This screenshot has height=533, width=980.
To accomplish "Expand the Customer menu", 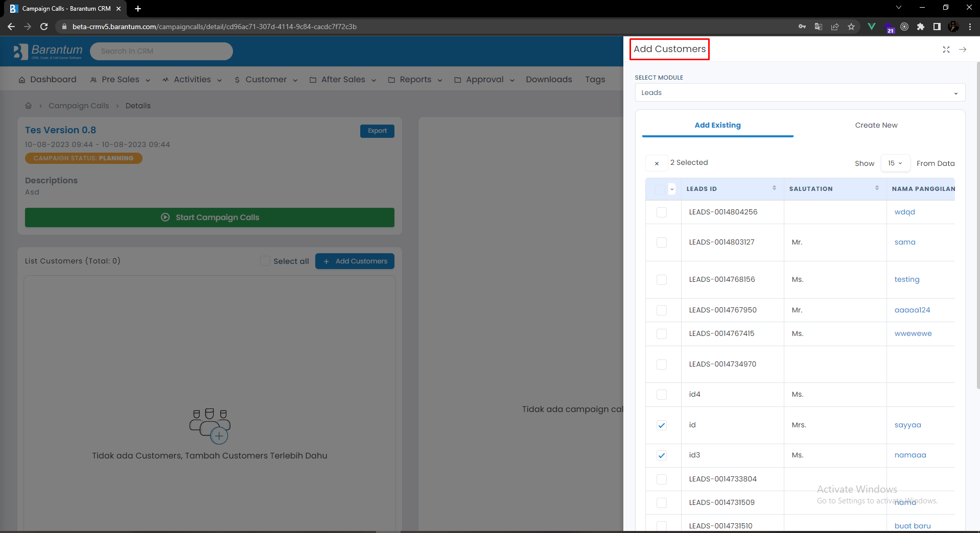I will [x=266, y=79].
